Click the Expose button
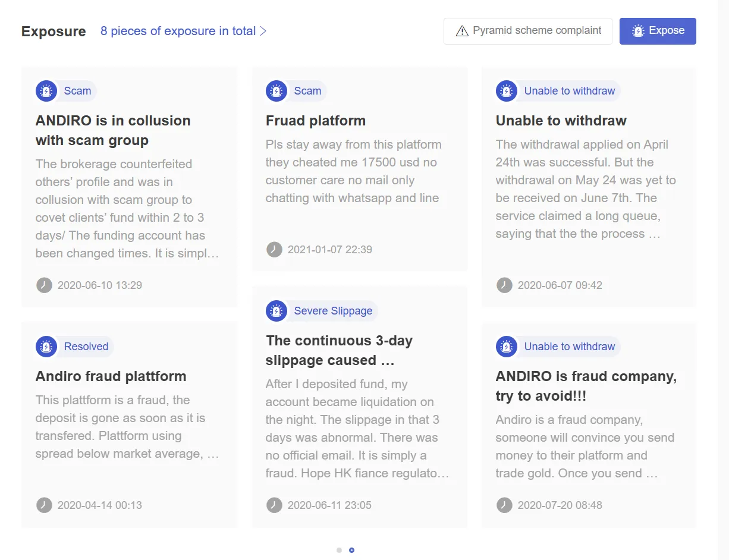This screenshot has width=729, height=560. point(658,31)
